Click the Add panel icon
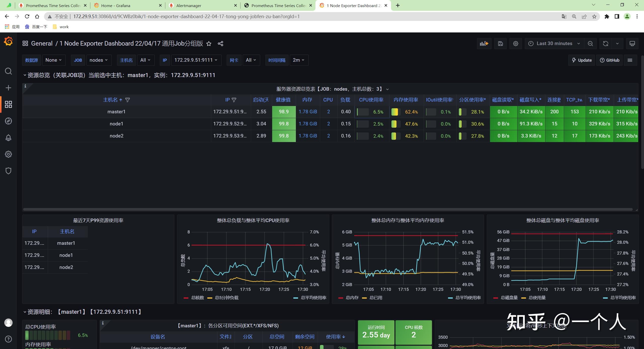The image size is (644, 349). [x=484, y=44]
